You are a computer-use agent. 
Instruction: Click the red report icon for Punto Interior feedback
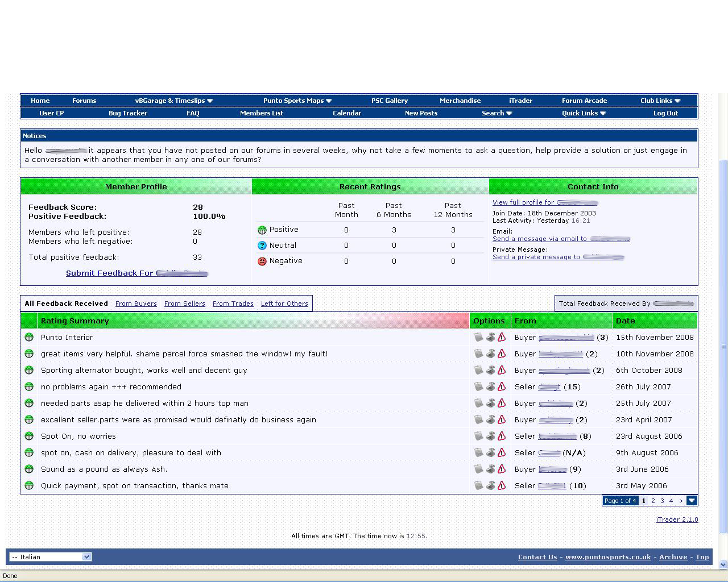502,337
